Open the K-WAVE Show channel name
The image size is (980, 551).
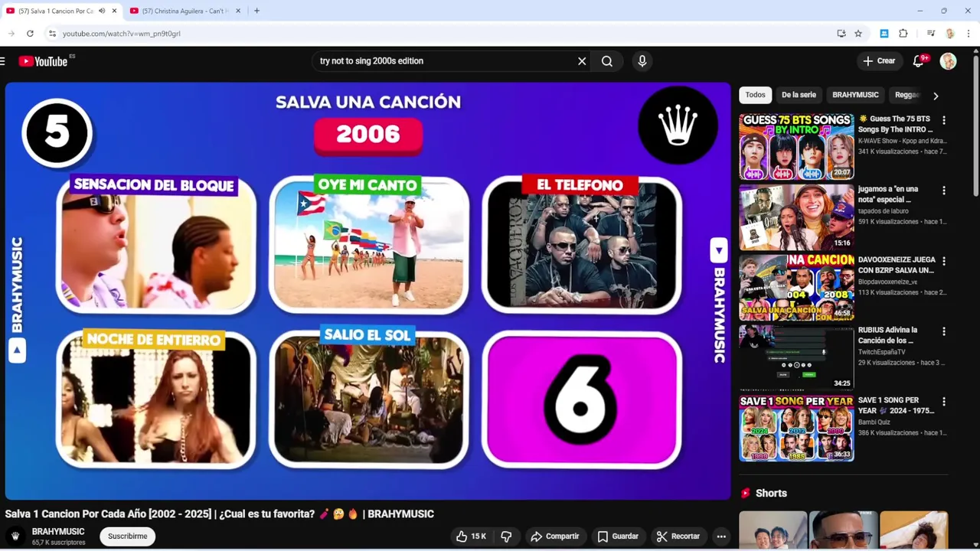902,141
